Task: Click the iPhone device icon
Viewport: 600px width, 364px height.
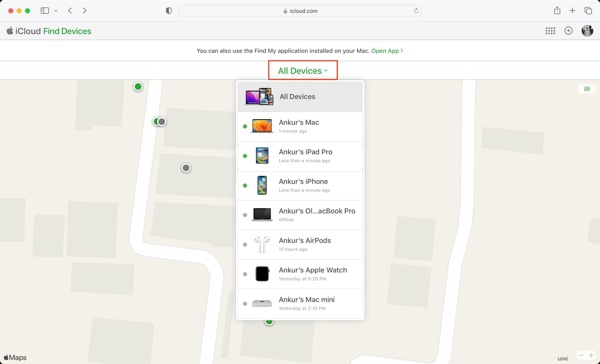Action: [x=262, y=185]
